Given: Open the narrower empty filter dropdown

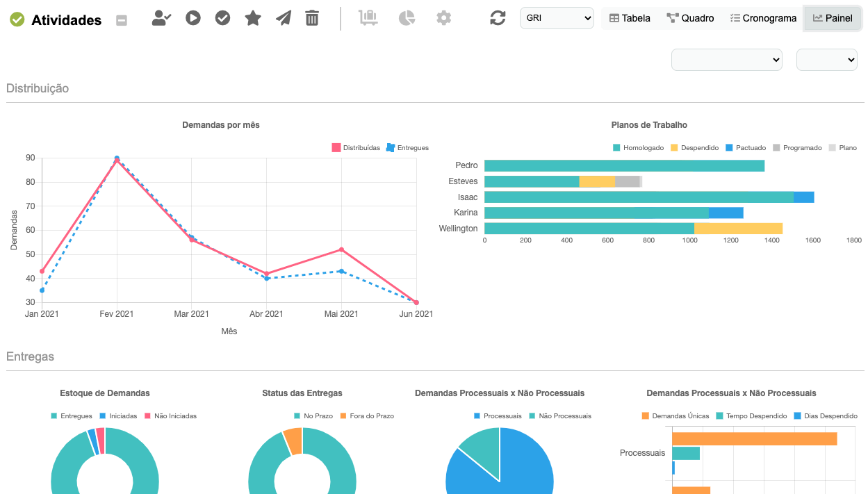Looking at the screenshot, I should click(827, 60).
